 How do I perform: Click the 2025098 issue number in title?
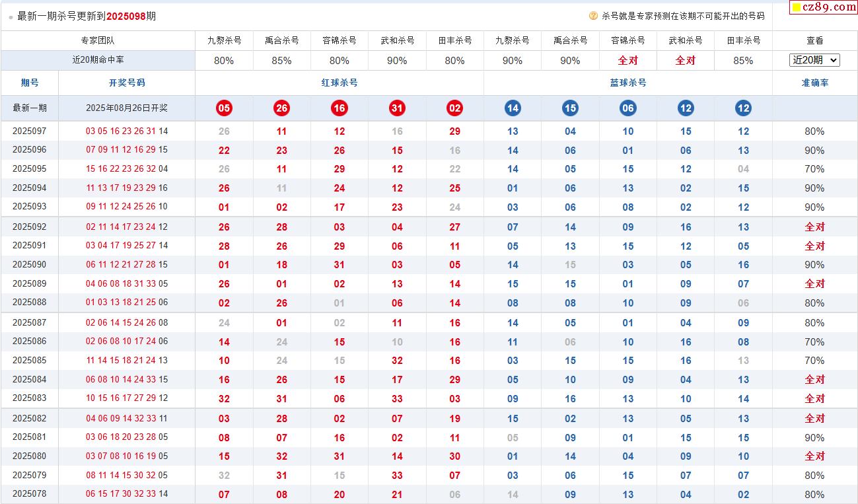coord(126,17)
